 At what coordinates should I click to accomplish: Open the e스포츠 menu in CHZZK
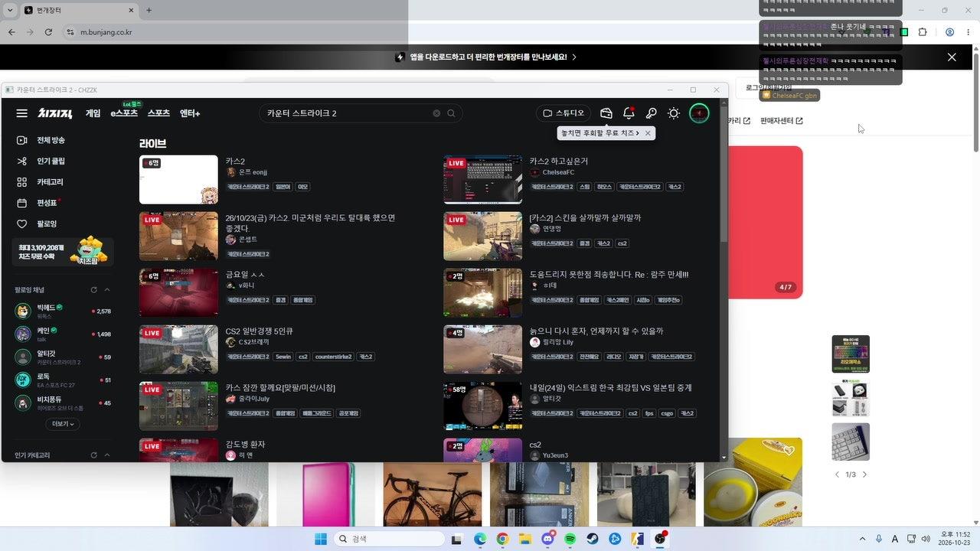pos(124,113)
